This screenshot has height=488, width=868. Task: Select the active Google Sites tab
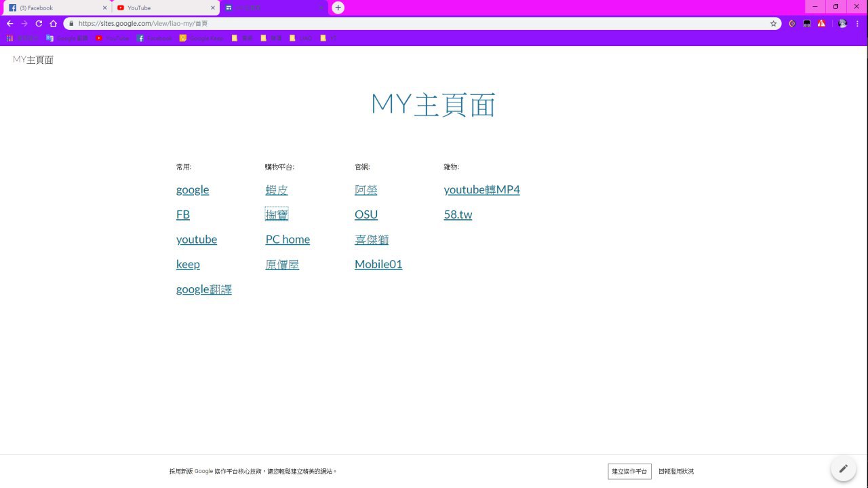(x=274, y=8)
